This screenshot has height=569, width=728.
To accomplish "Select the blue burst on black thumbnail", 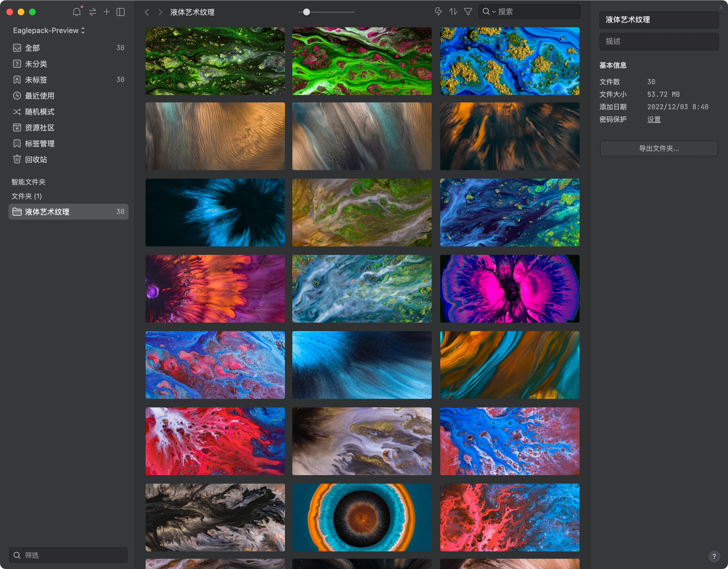I will (215, 213).
